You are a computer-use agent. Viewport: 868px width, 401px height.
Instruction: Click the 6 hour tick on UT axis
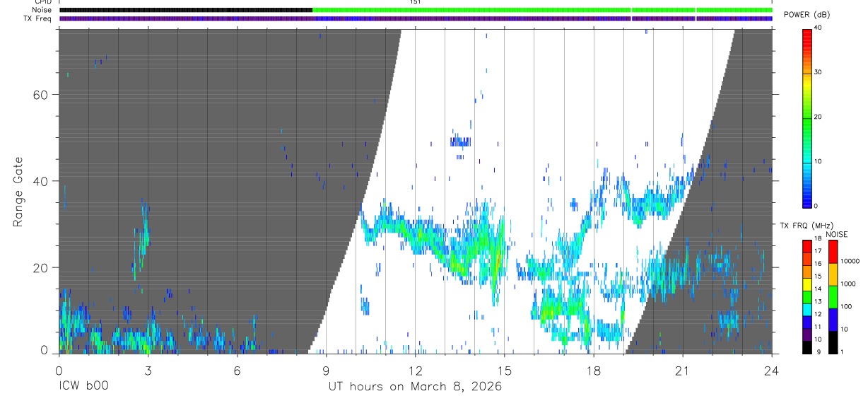point(237,370)
